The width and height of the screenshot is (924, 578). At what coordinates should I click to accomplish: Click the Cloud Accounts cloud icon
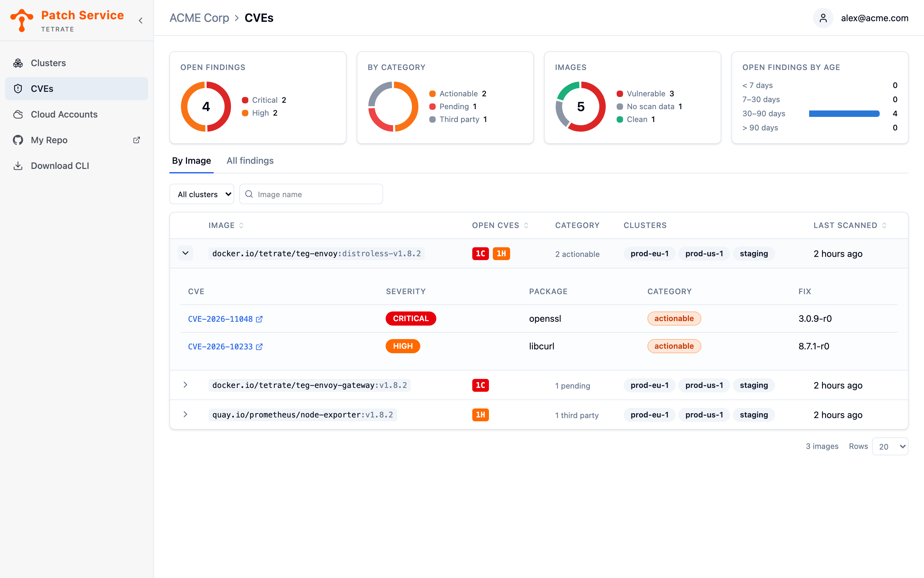pyautogui.click(x=18, y=114)
